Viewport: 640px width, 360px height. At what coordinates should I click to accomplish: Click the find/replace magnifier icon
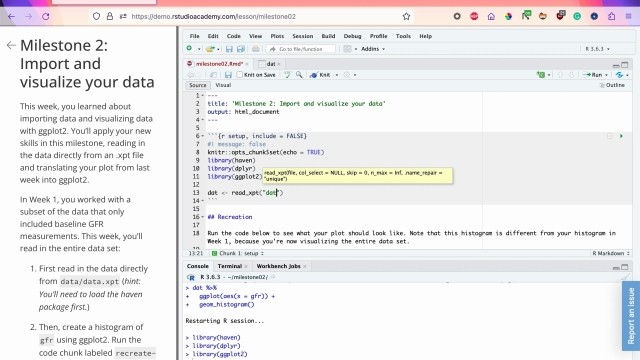click(x=299, y=75)
